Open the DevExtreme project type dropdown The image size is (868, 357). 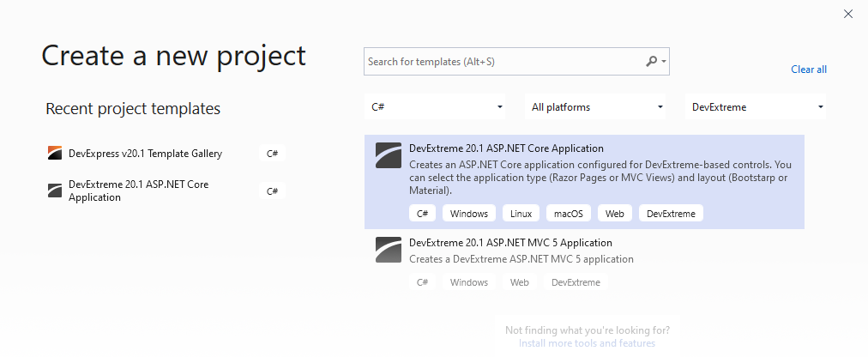point(756,107)
